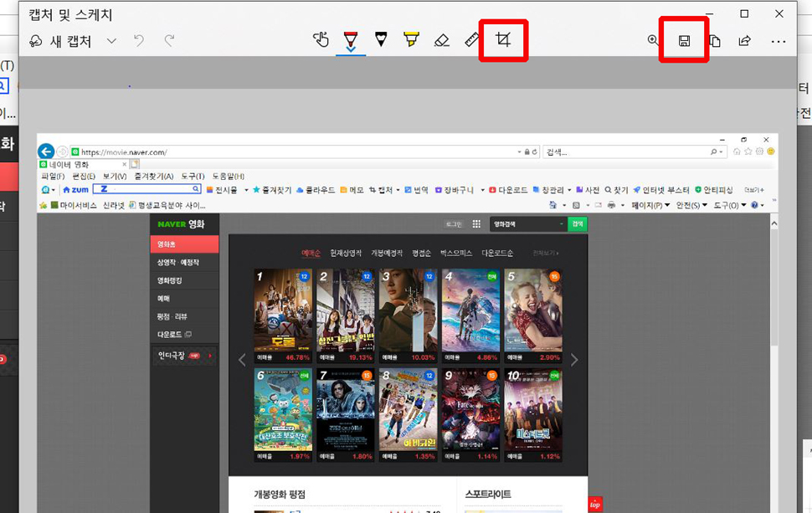Switch to the 박스오피스 tab
This screenshot has width=812, height=513.
455,253
